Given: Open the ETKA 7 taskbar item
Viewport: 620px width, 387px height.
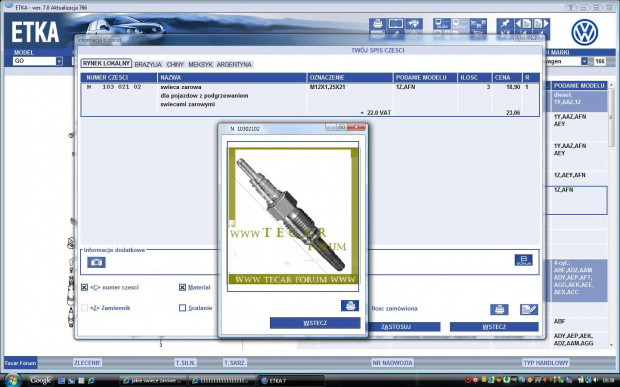Looking at the screenshot, I should pyautogui.click(x=291, y=381).
